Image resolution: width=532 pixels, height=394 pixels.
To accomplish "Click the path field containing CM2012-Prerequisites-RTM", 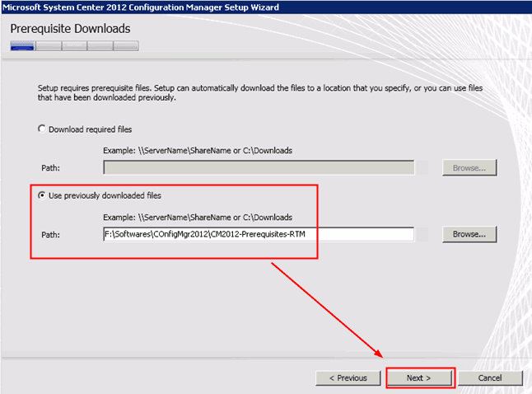I will coord(259,234).
